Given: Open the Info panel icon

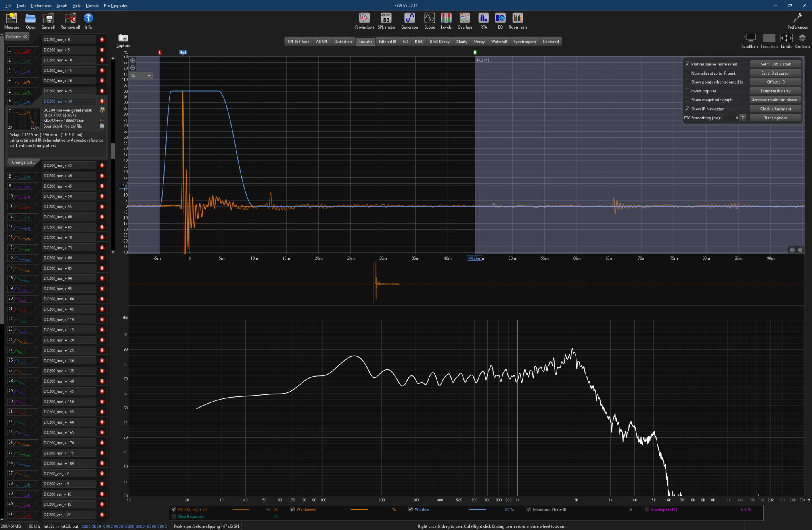Looking at the screenshot, I should 88,21.
